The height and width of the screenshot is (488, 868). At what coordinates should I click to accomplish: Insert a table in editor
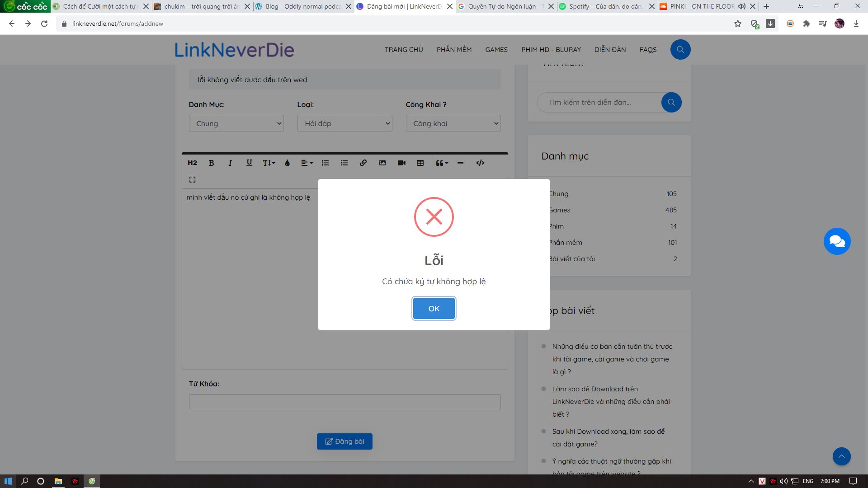point(420,163)
